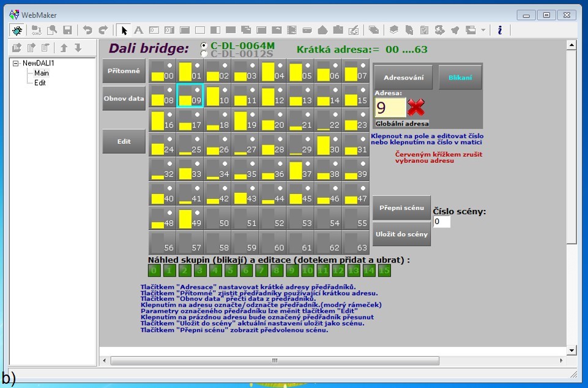Click the briefcase toolbar icon
The height and width of the screenshot is (388, 588).
pos(338,30)
